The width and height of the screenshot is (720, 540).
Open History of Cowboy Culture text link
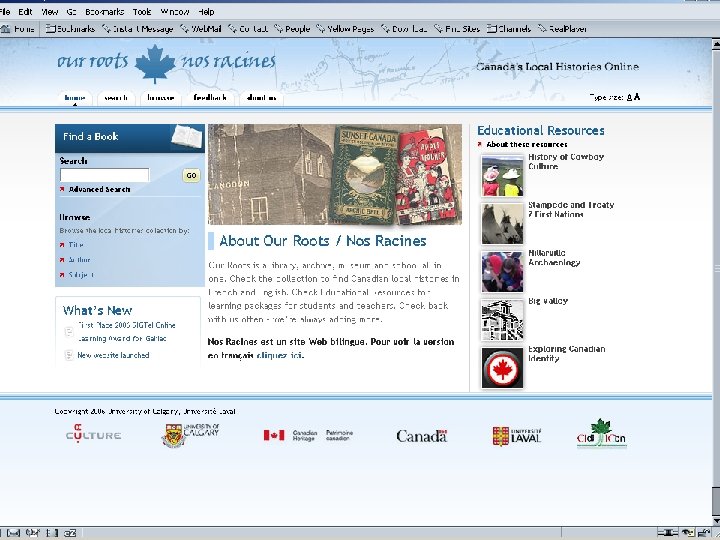(566, 162)
